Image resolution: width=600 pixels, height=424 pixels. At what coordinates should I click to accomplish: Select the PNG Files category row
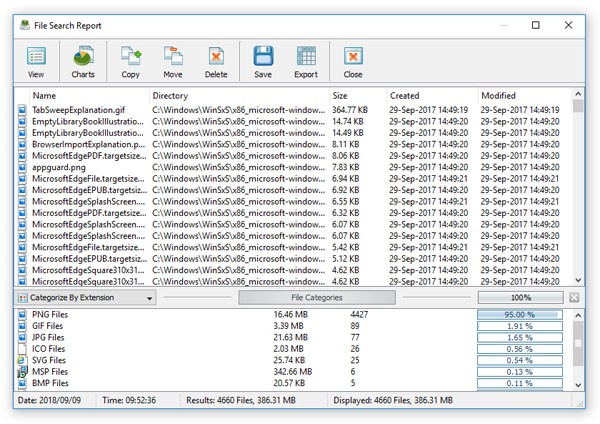[x=60, y=315]
